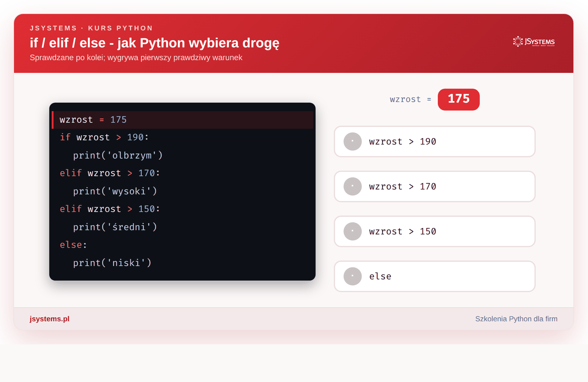Select the 'wzrost > 150' condition card
This screenshot has height=382, width=588.
coord(434,231)
